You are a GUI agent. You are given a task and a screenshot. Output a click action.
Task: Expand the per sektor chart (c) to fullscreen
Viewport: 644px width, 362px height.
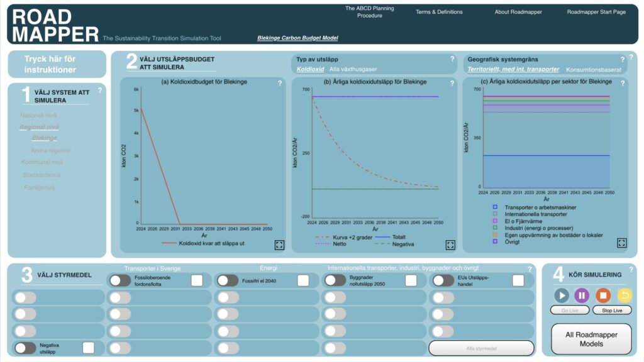tap(621, 243)
